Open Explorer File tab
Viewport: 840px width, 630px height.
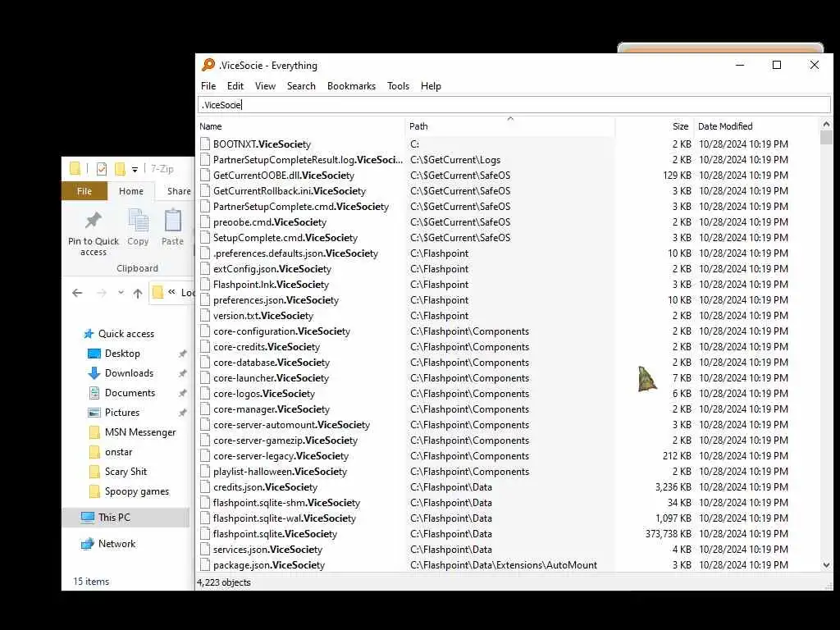pyautogui.click(x=84, y=191)
